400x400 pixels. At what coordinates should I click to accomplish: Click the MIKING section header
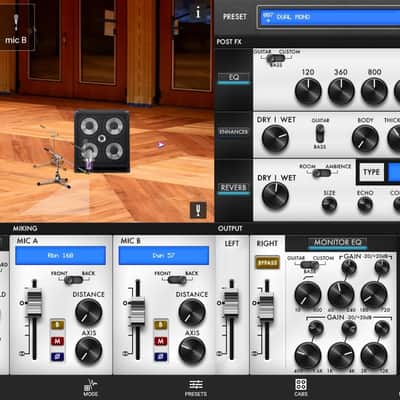(25, 228)
